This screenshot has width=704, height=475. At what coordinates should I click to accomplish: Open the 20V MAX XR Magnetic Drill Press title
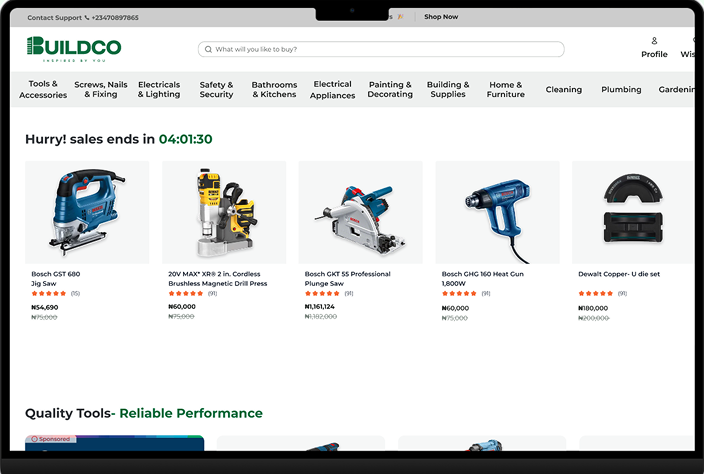click(217, 278)
